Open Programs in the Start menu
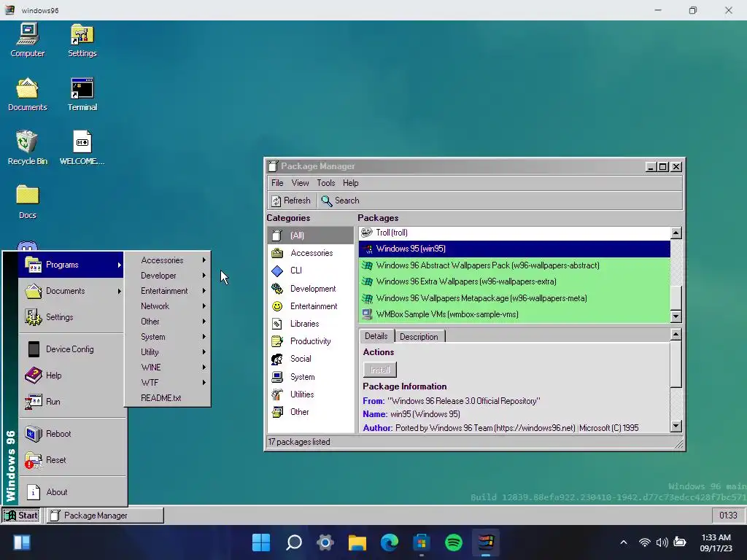Image resolution: width=747 pixels, height=560 pixels. click(x=71, y=265)
